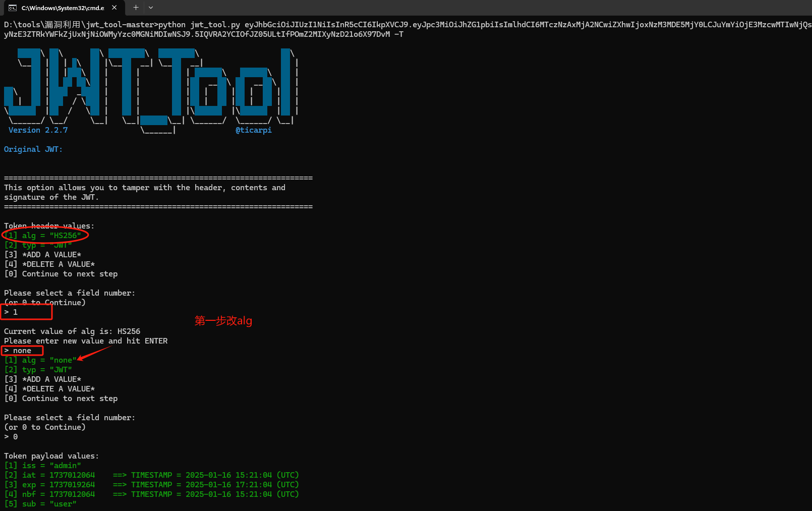Click the first '[3] *ADD A VALUE*' line

click(x=43, y=255)
